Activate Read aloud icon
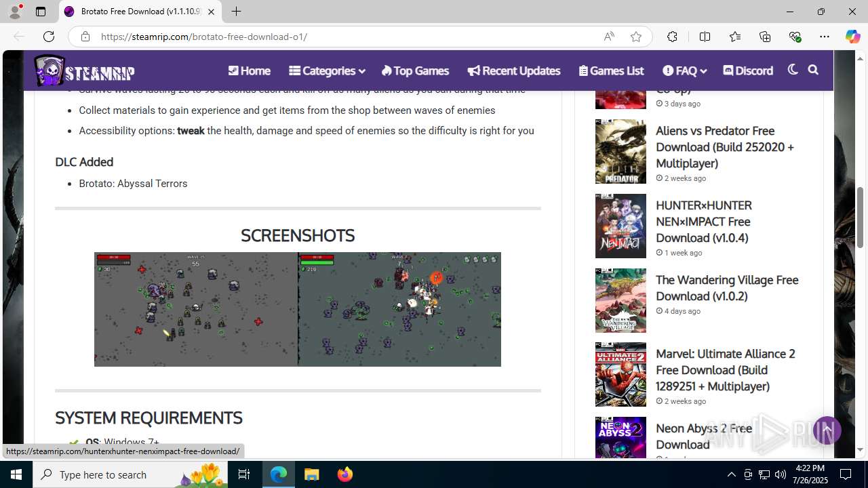 coord(609,37)
